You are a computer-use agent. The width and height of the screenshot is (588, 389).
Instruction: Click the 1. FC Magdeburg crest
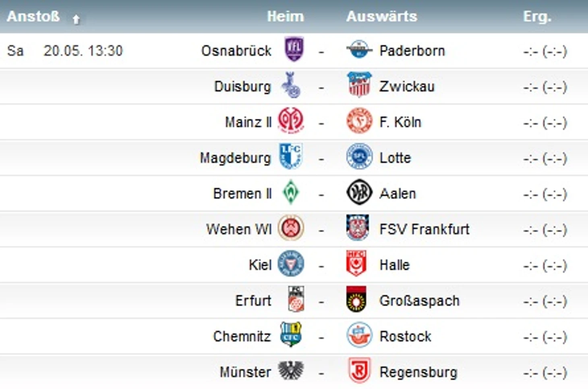click(291, 156)
